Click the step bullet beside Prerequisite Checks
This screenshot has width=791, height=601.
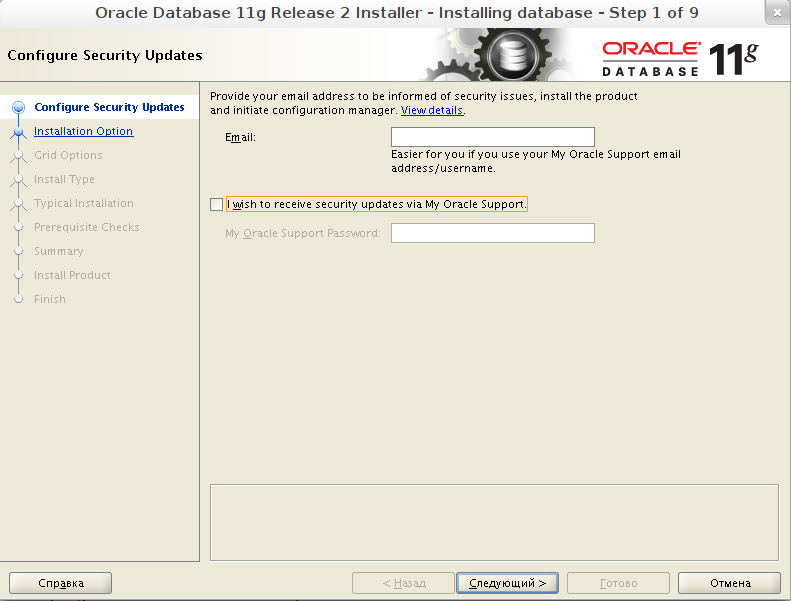19,227
